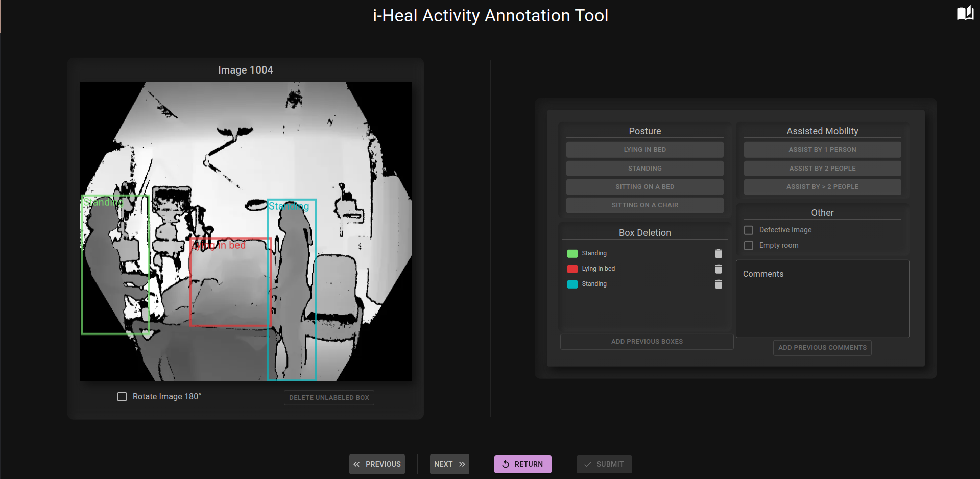Click trash icon for Lying in bed
The width and height of the screenshot is (980, 479).
718,269
